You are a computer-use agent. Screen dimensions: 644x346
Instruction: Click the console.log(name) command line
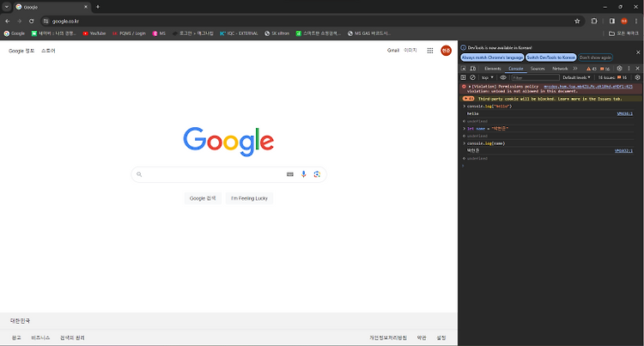pos(486,143)
